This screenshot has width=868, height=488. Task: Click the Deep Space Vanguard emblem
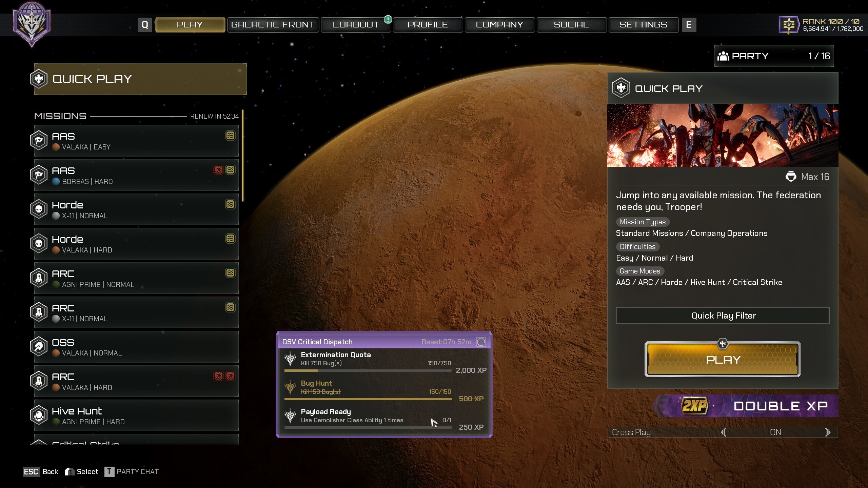tap(32, 24)
